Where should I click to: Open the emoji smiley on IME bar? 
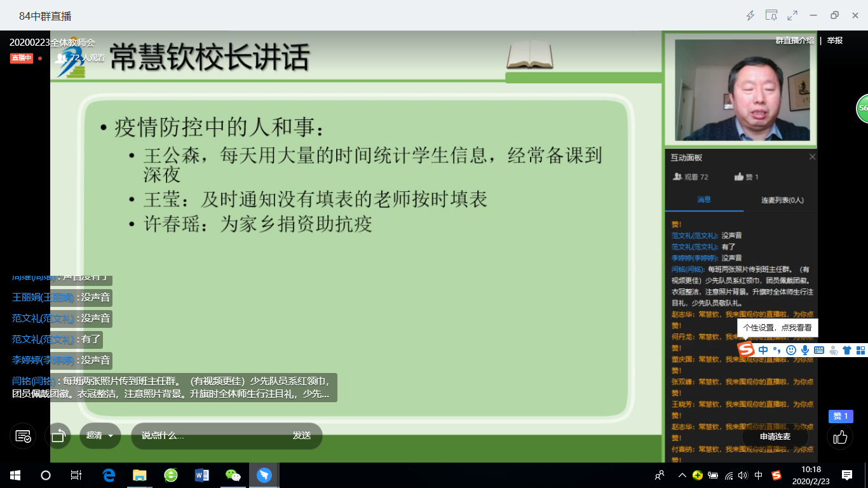[791, 350]
